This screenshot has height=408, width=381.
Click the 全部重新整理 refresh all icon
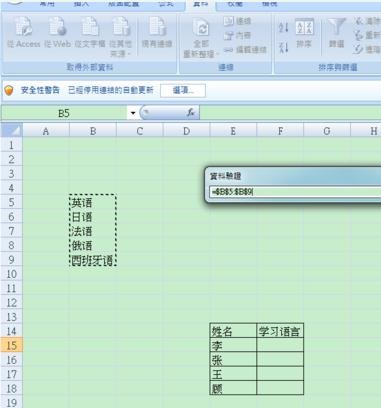click(x=201, y=37)
